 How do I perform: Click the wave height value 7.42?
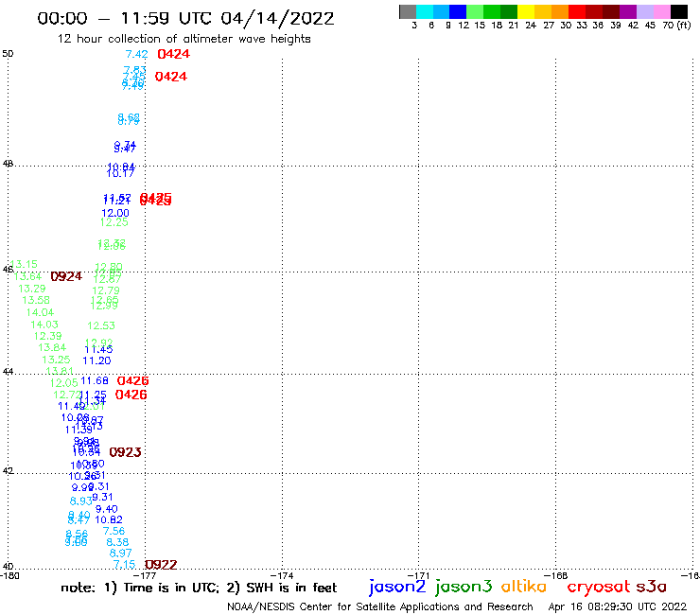pyautogui.click(x=136, y=54)
